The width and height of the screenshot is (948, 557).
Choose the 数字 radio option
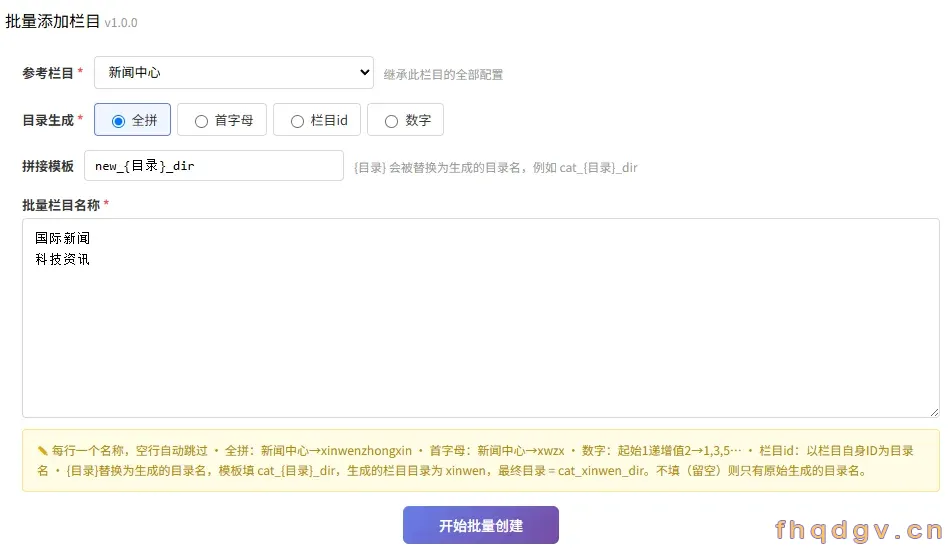click(x=405, y=120)
